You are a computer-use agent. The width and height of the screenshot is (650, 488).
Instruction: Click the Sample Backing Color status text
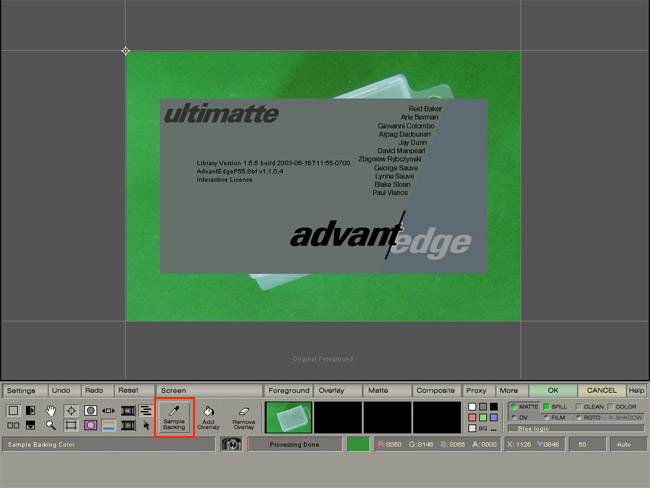point(41,444)
